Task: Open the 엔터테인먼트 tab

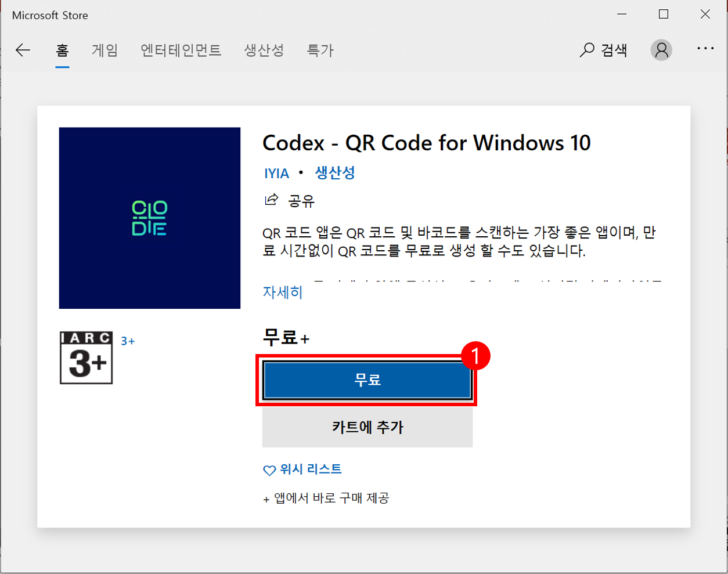Action: click(181, 50)
